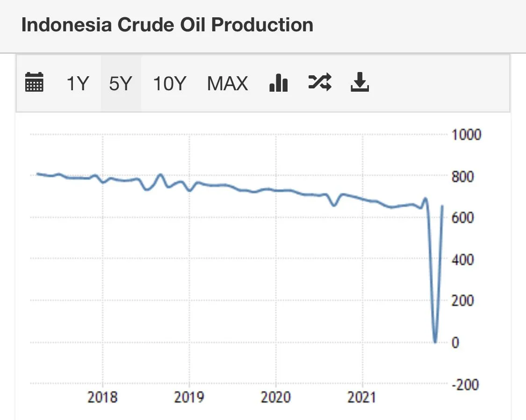Select the 1Y time range
The image size is (526, 420).
78,84
